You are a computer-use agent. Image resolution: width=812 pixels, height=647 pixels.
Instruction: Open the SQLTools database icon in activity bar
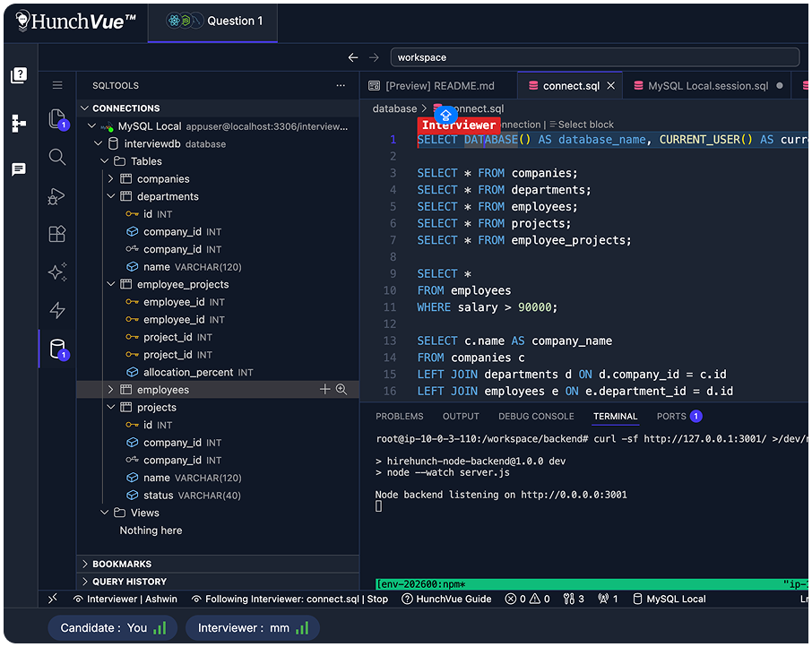pos(58,349)
